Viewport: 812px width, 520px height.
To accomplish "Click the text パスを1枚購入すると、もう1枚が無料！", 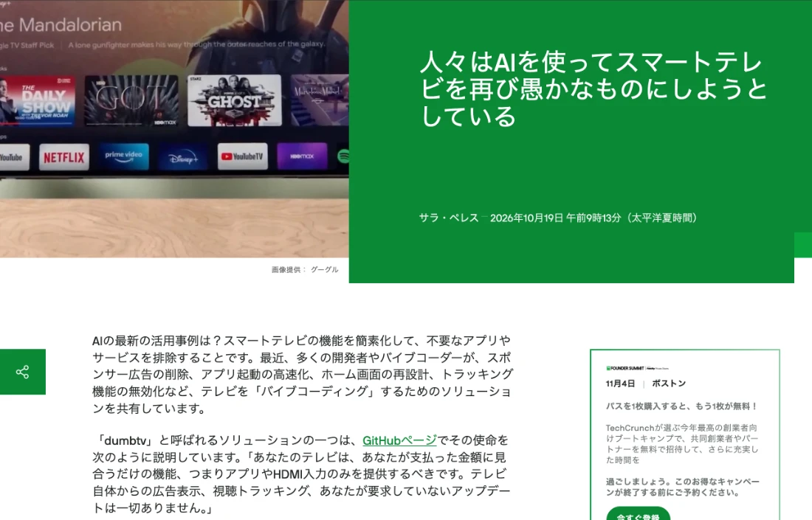I will [x=682, y=406].
